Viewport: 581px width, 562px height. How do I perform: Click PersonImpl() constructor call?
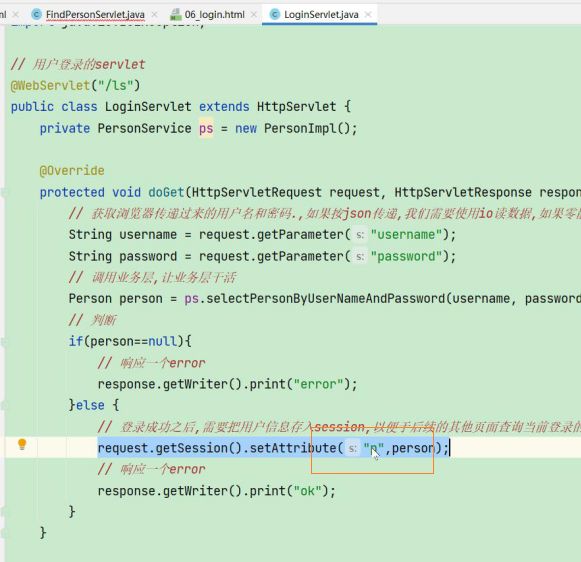307,129
